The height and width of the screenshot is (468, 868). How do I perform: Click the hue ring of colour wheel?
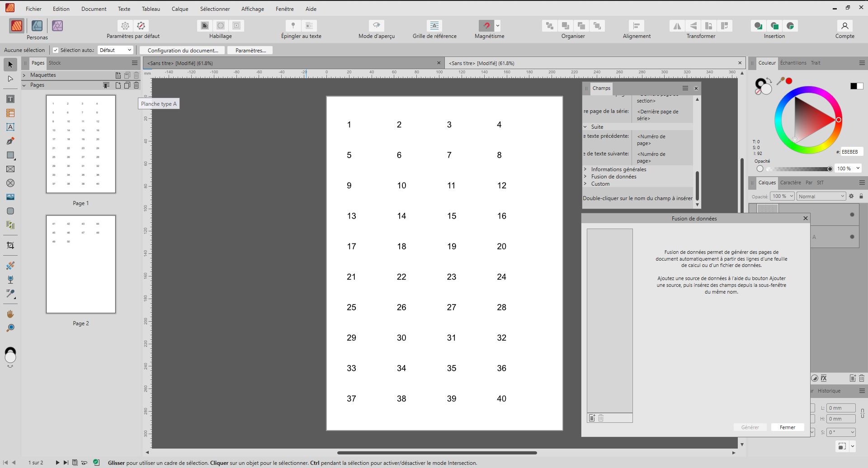coord(808,90)
